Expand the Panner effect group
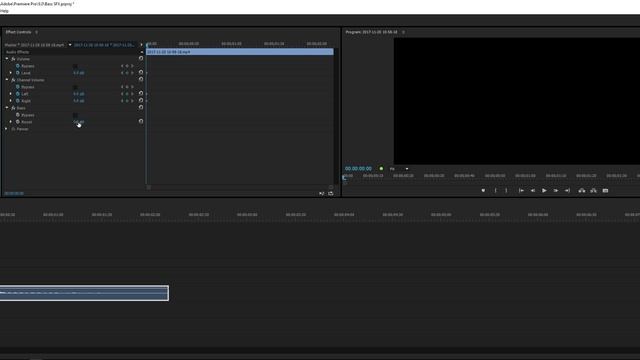The image size is (640, 360). 6,129
